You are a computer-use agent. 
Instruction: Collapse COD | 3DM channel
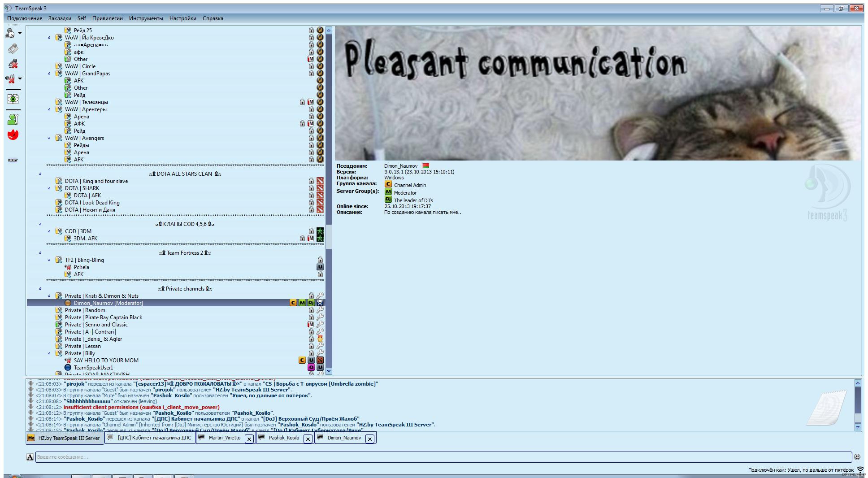tap(49, 231)
